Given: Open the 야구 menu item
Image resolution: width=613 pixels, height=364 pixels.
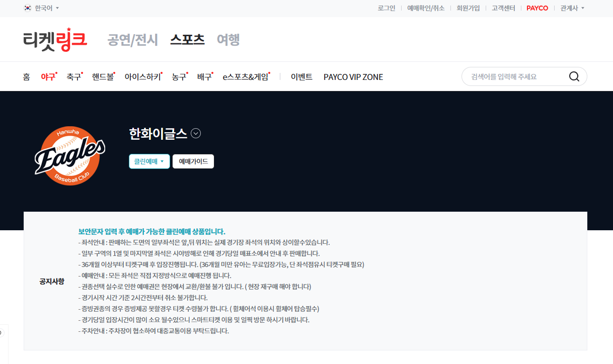Looking at the screenshot, I should point(49,77).
